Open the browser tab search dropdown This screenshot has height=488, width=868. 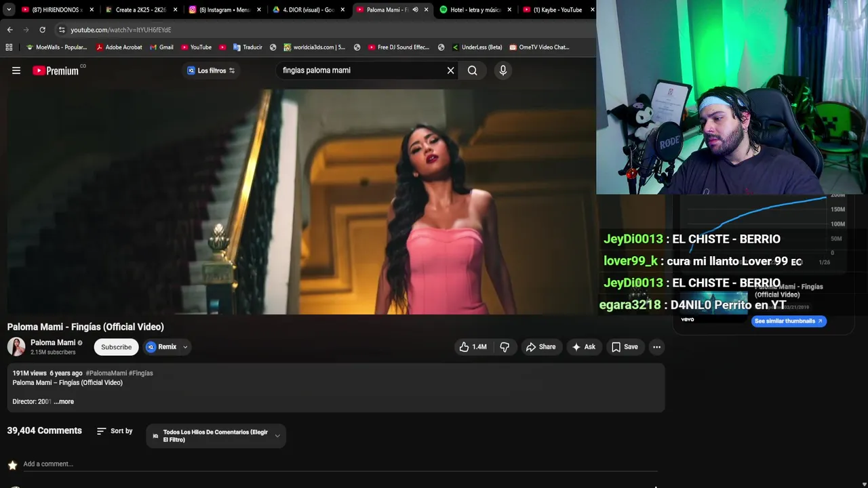8,9
